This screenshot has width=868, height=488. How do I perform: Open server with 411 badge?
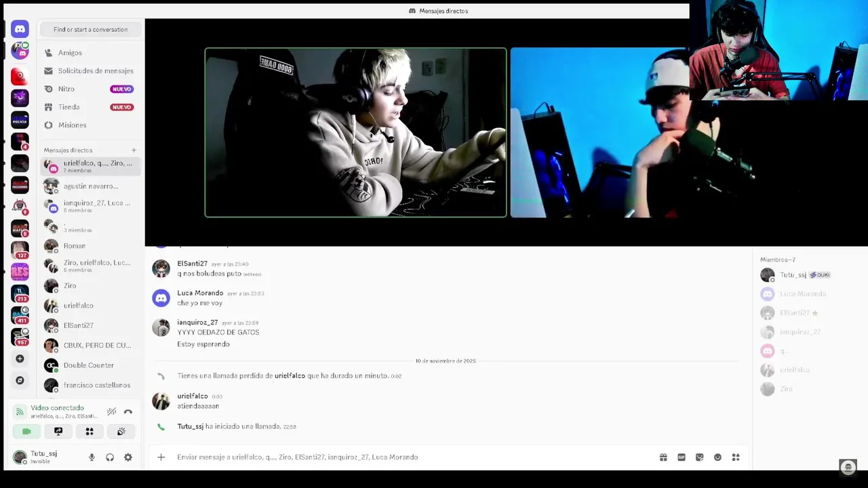(20, 315)
